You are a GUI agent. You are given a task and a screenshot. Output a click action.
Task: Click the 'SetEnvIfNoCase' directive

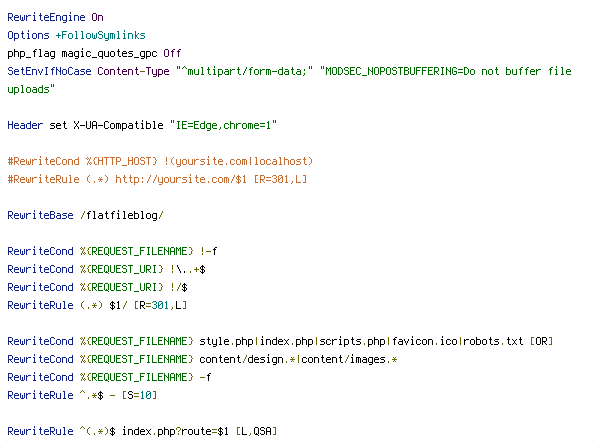(49, 71)
